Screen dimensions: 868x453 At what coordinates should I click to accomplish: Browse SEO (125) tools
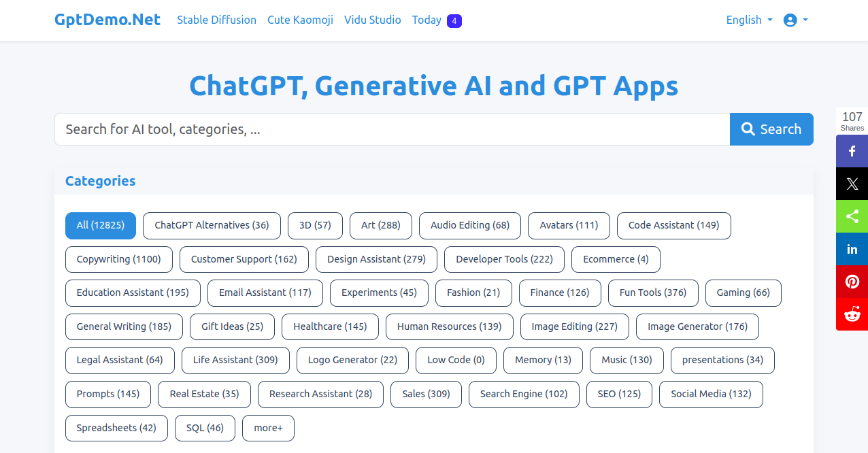coord(619,395)
